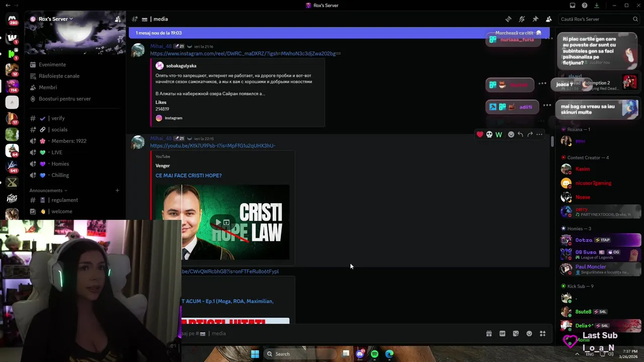This screenshot has height=362, width=644.
Task: Show hidden system tray icons chevron
Action: point(577,354)
